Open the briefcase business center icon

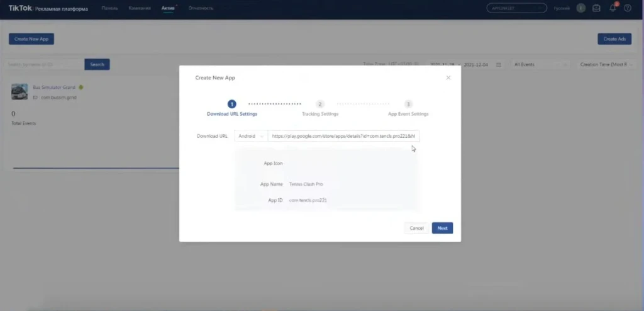[x=596, y=8]
